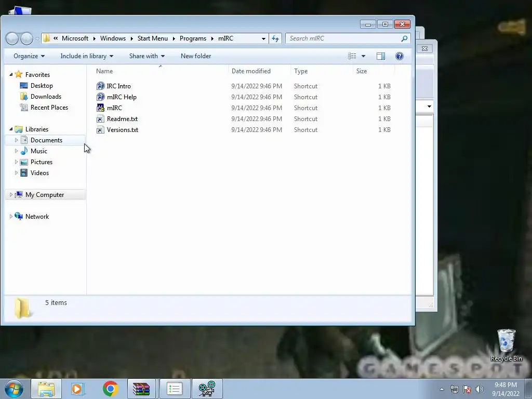The width and height of the screenshot is (532, 399).
Task: Show hidden tray icons arrow
Action: [x=442, y=389]
